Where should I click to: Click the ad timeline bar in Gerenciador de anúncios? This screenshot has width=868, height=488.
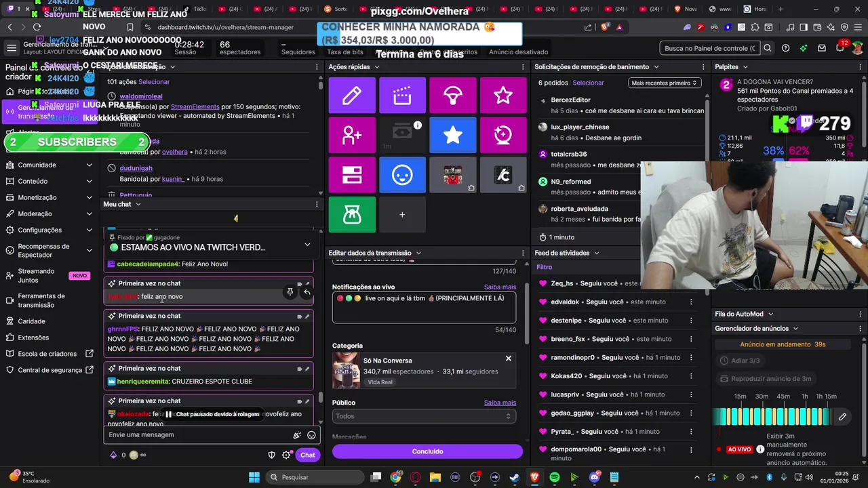pyautogui.click(x=773, y=417)
